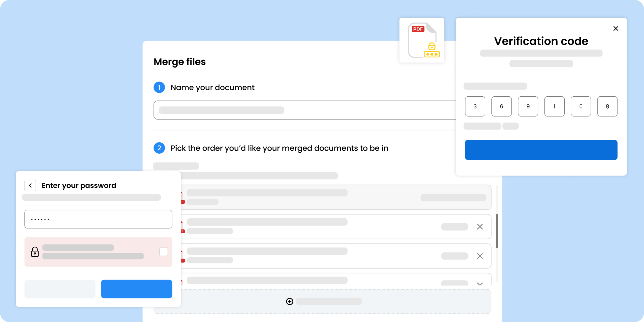Click the 'Merge files' heading
The width and height of the screenshot is (644, 322).
[x=180, y=62]
